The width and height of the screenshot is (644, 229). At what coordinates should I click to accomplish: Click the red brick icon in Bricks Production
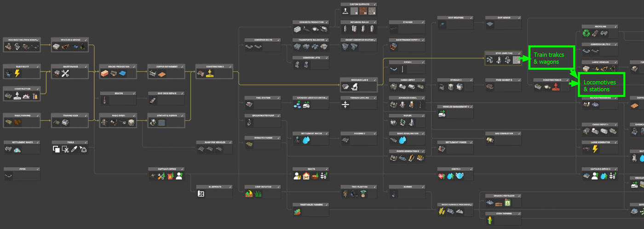(105, 73)
